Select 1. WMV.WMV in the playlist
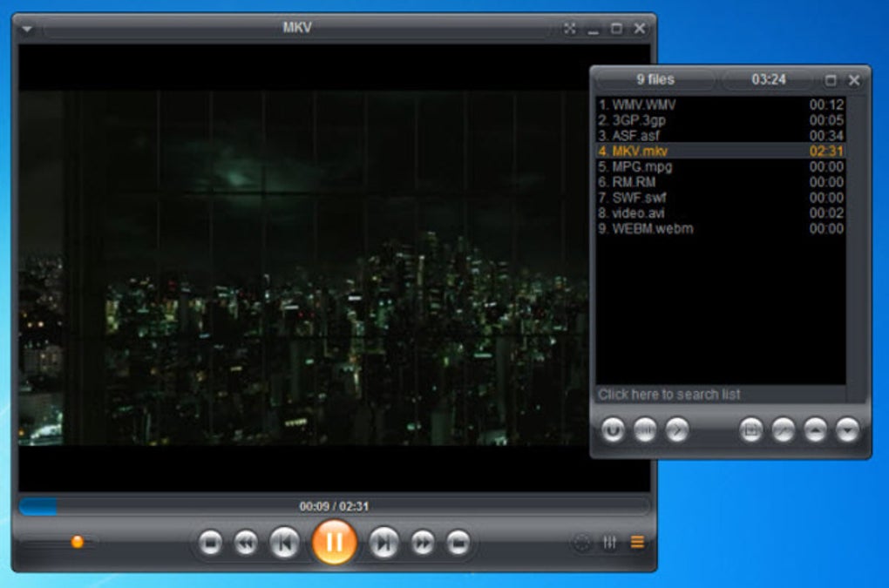Screen dimensions: 889x588 (x=721, y=105)
